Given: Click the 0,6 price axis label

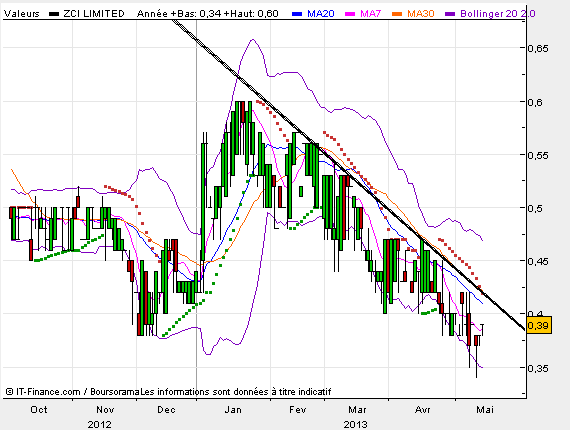Looking at the screenshot, I should tap(535, 102).
